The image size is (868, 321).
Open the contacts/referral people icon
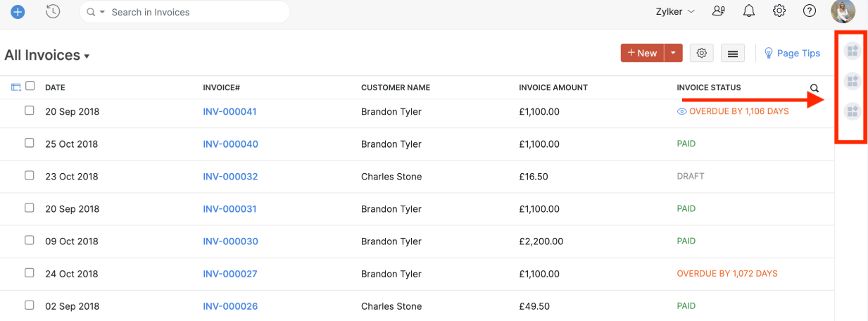pyautogui.click(x=719, y=11)
